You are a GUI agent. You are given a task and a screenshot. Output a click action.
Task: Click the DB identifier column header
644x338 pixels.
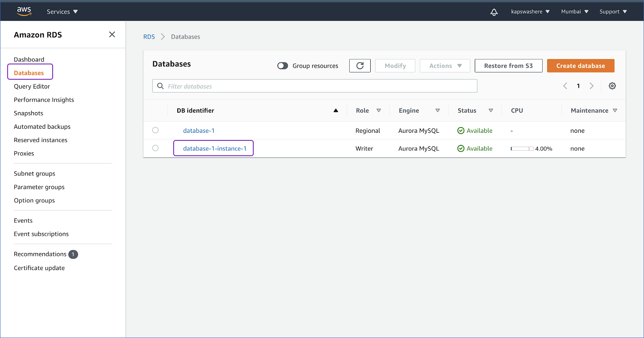pyautogui.click(x=195, y=111)
